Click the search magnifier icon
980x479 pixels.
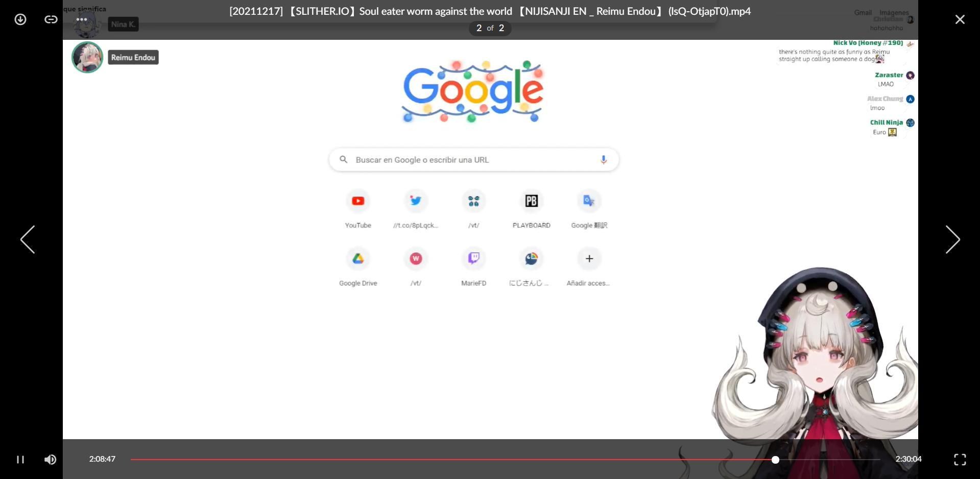[344, 160]
